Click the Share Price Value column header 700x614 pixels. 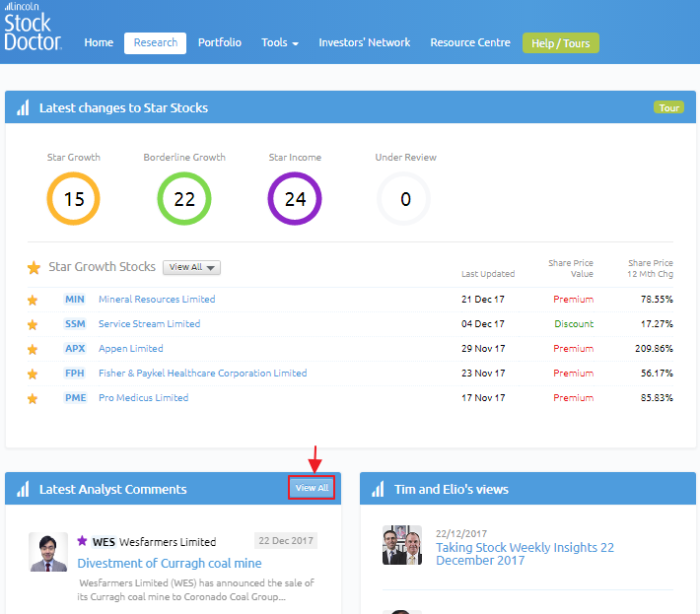pyautogui.click(x=571, y=268)
